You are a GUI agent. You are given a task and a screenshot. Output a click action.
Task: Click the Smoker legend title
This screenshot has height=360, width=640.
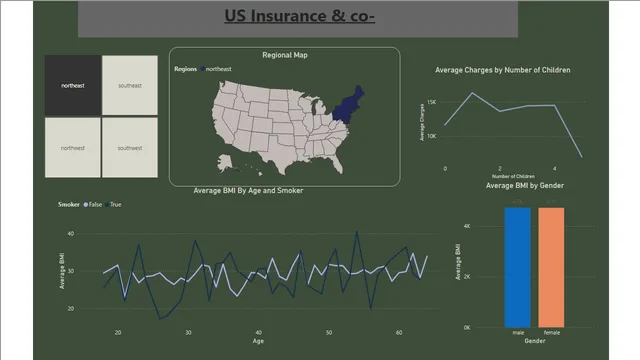pyautogui.click(x=69, y=204)
